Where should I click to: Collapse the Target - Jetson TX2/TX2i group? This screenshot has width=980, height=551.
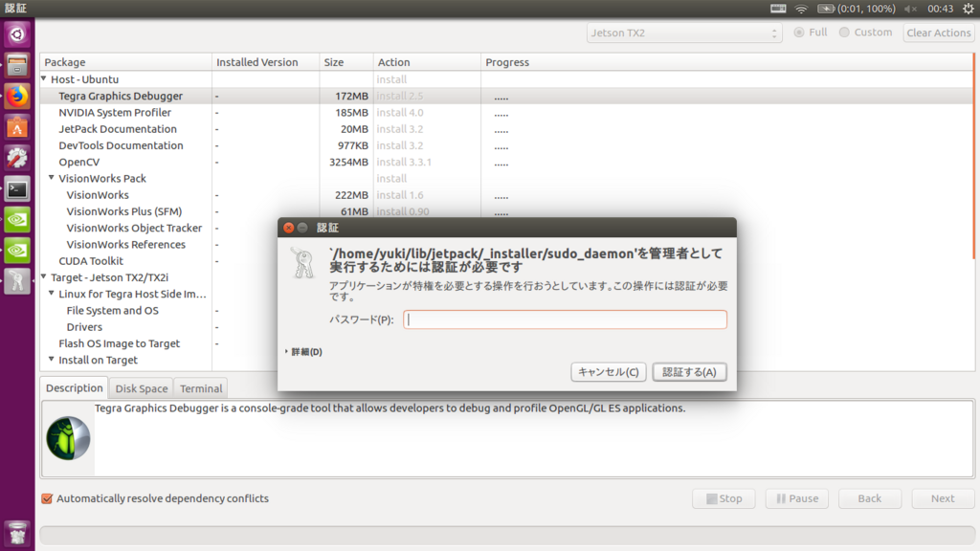tap(44, 276)
